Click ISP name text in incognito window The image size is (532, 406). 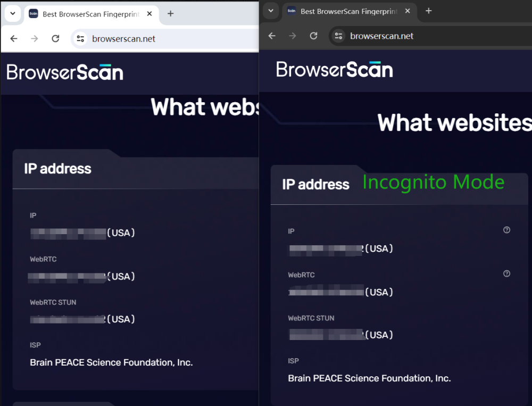click(370, 378)
